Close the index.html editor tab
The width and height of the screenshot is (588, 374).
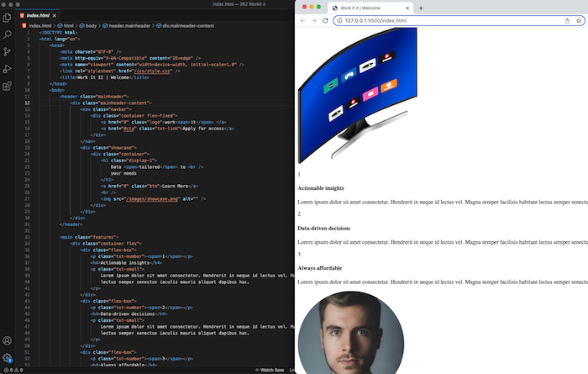coord(55,15)
